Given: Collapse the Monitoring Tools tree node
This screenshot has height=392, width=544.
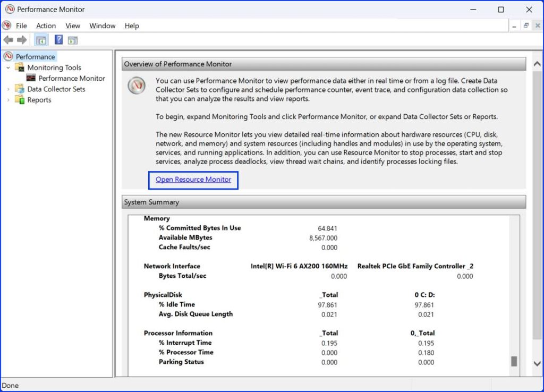Looking at the screenshot, I should pyautogui.click(x=8, y=67).
